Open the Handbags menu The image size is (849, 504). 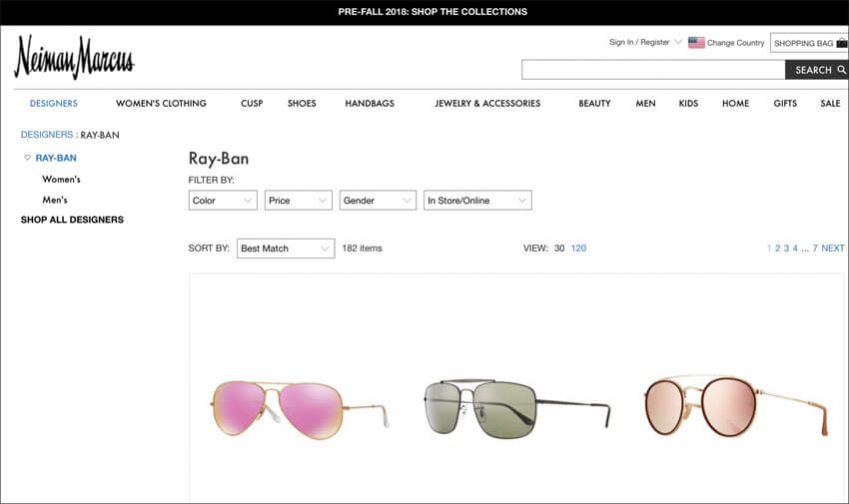click(x=370, y=103)
